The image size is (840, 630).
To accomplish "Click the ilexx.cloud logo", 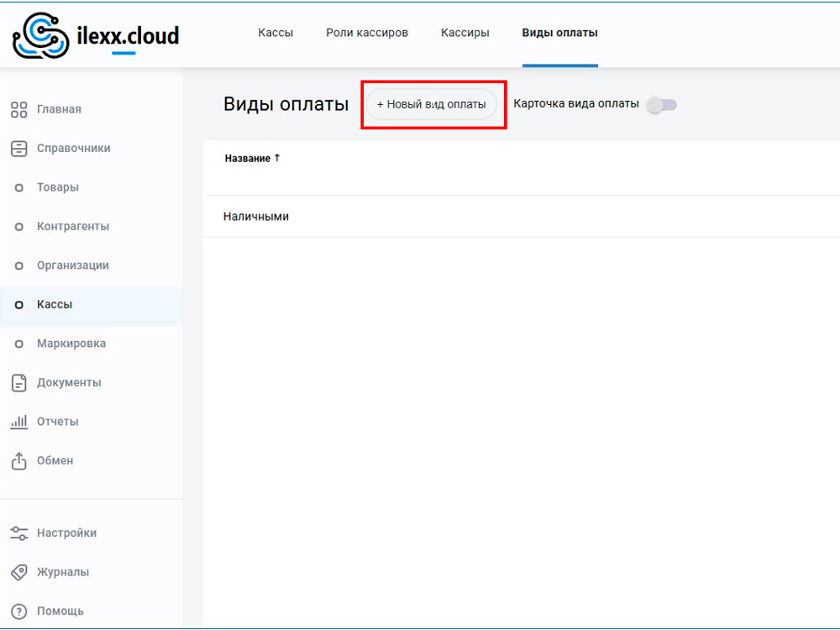I will pyautogui.click(x=95, y=35).
